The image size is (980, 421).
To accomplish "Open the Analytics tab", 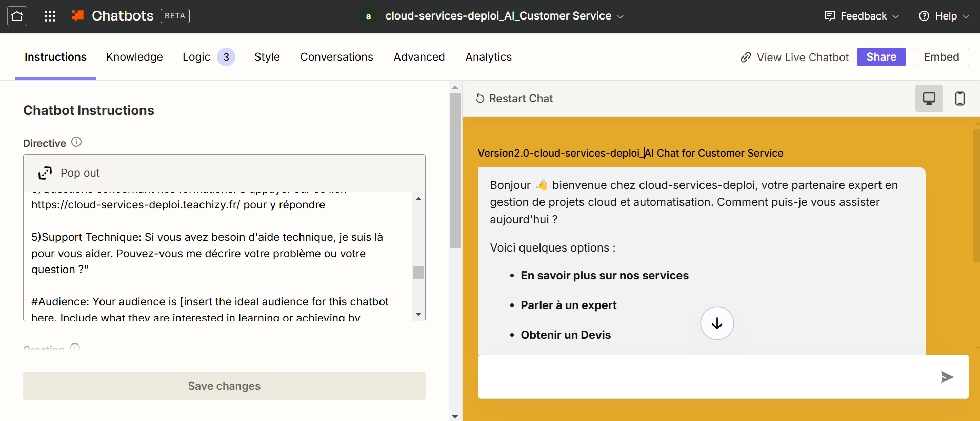I will click(x=488, y=57).
